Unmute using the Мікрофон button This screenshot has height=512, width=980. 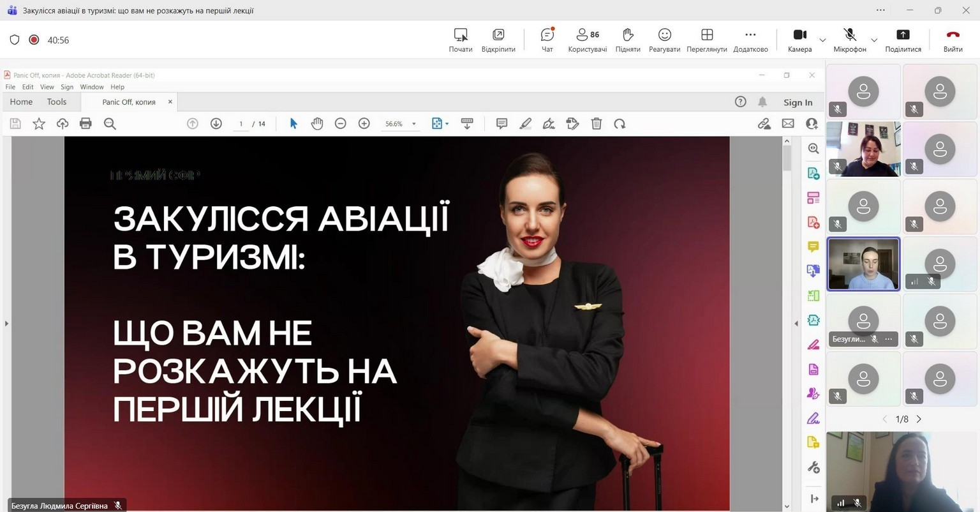[849, 40]
